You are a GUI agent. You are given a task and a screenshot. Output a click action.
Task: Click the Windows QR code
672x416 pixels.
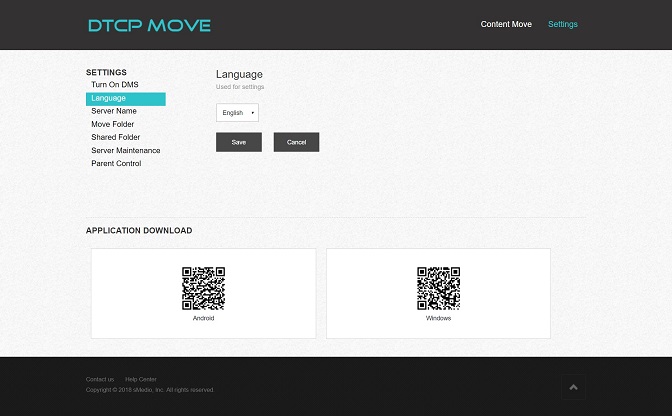click(438, 288)
